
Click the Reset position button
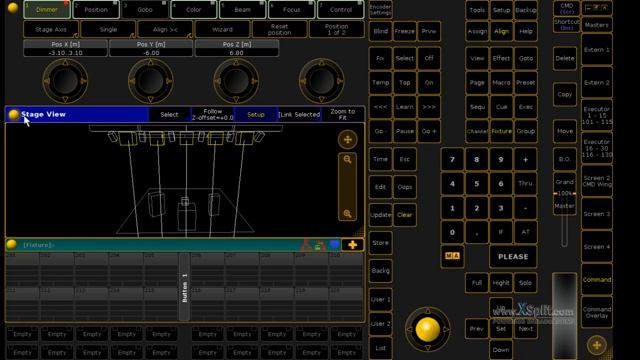[x=280, y=29]
